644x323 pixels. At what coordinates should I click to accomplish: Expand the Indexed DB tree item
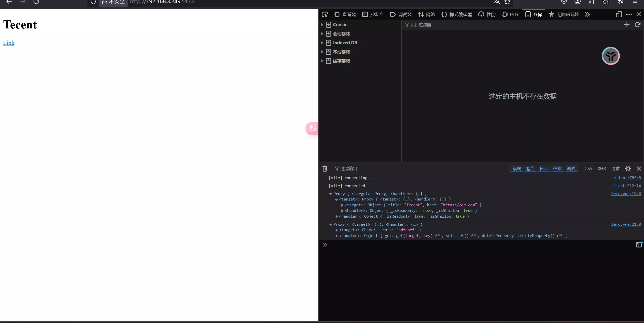(322, 43)
